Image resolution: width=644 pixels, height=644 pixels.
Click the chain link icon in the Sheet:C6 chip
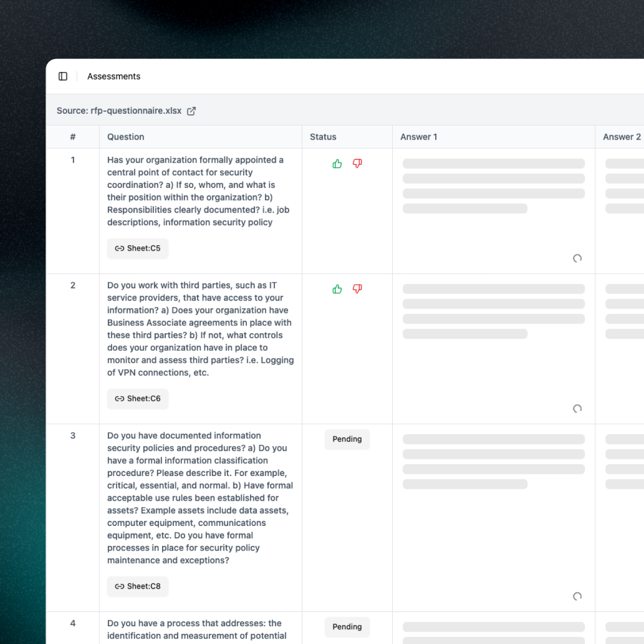coord(119,399)
